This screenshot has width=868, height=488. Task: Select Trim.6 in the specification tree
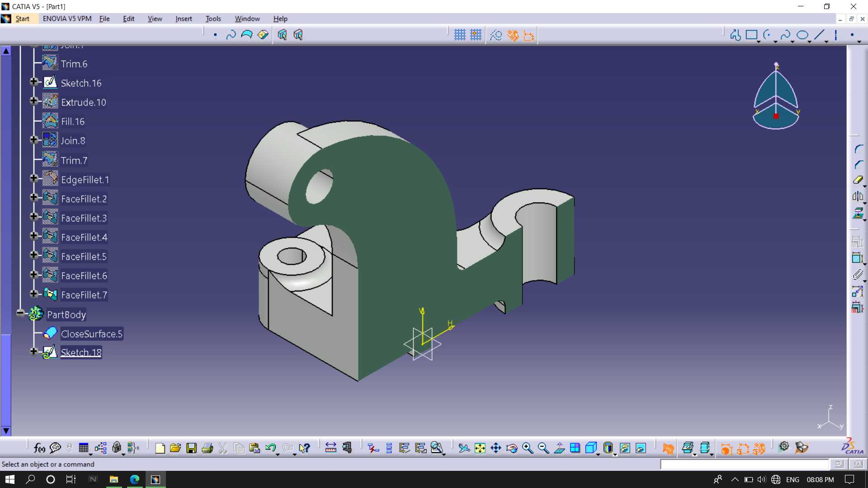(x=74, y=64)
